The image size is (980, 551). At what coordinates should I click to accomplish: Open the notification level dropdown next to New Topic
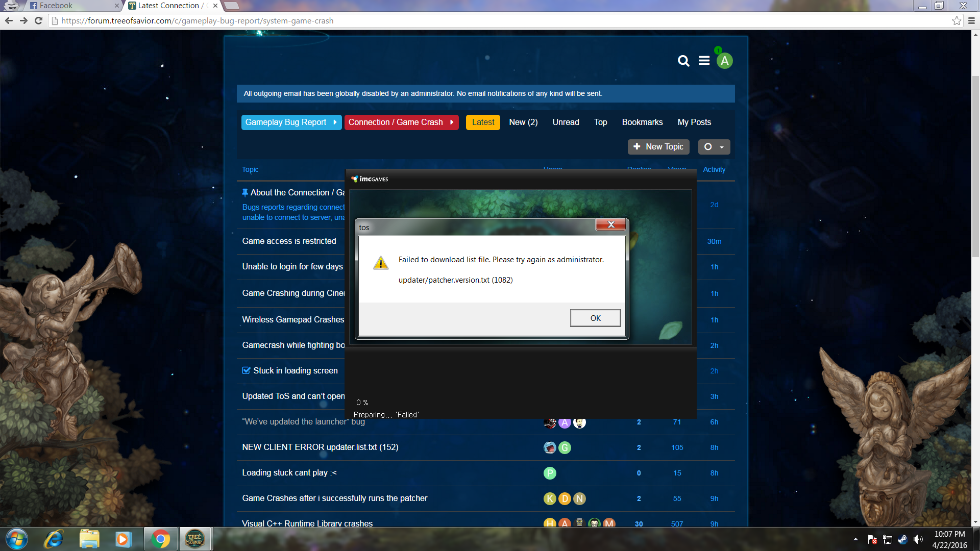[714, 147]
